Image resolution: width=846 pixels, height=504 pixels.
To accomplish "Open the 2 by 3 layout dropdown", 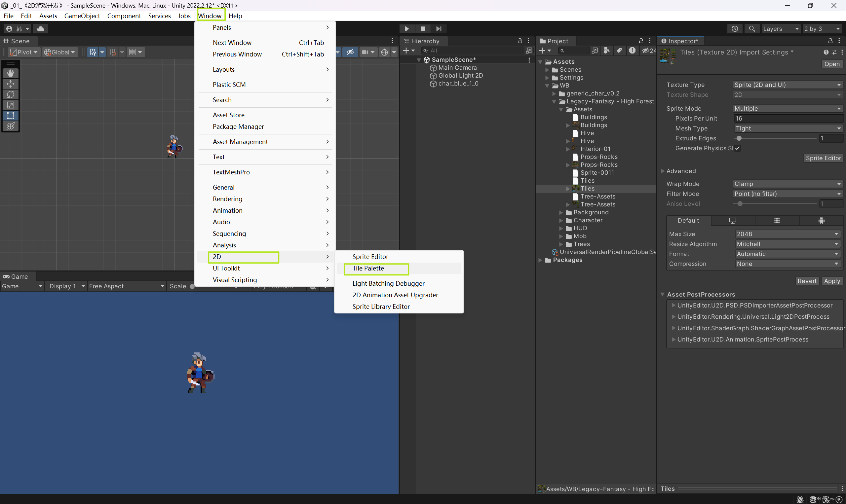I will click(821, 28).
